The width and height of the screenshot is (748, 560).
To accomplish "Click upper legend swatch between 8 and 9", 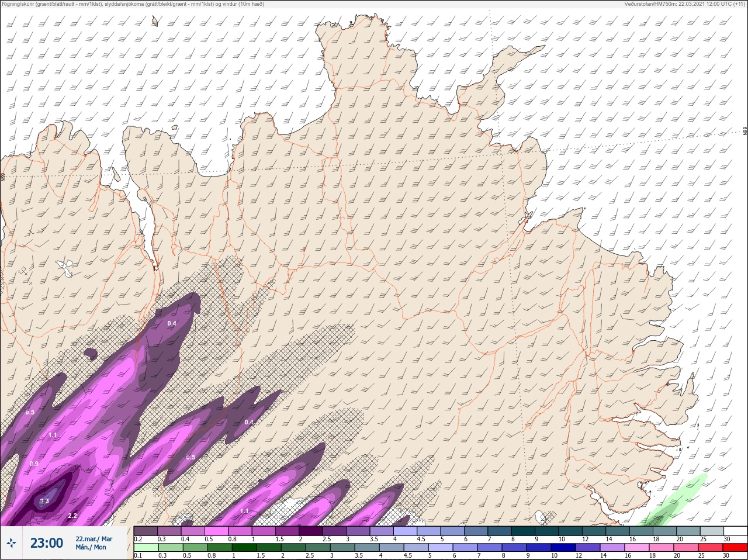I will [524, 531].
